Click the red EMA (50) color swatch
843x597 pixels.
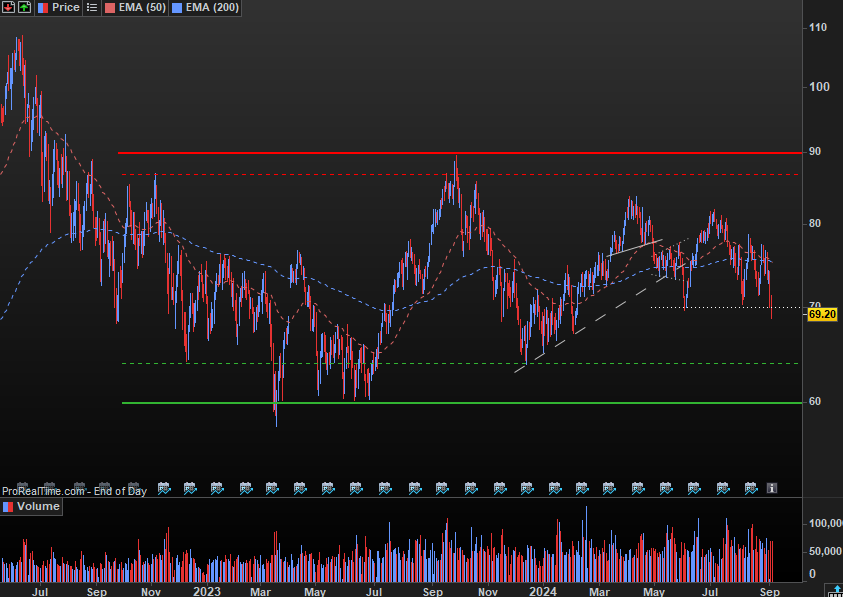[110, 8]
